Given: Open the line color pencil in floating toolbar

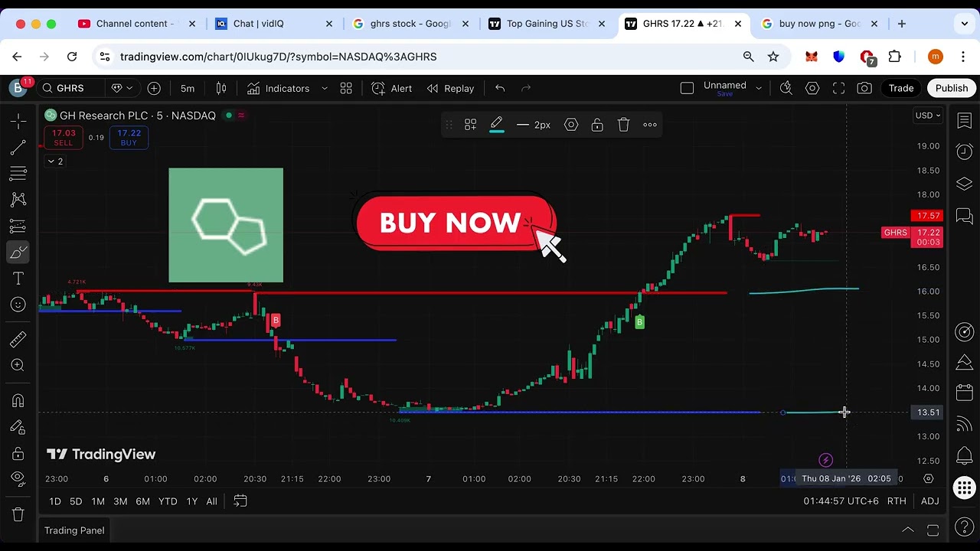Looking at the screenshot, I should click(x=496, y=125).
